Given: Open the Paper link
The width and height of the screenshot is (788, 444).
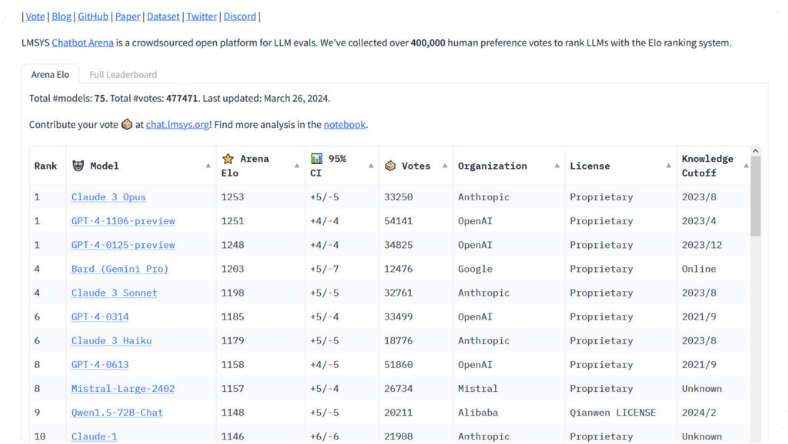Looking at the screenshot, I should [128, 17].
